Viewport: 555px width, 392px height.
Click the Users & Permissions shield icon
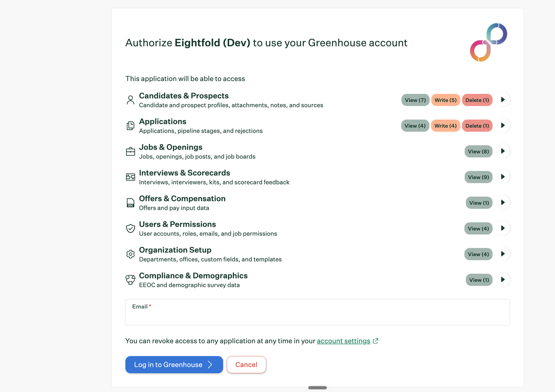130,228
